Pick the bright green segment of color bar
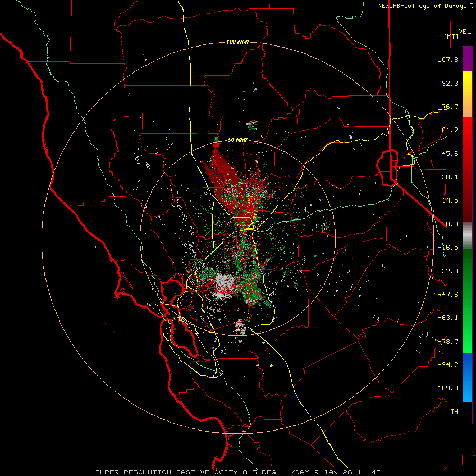 [467, 340]
